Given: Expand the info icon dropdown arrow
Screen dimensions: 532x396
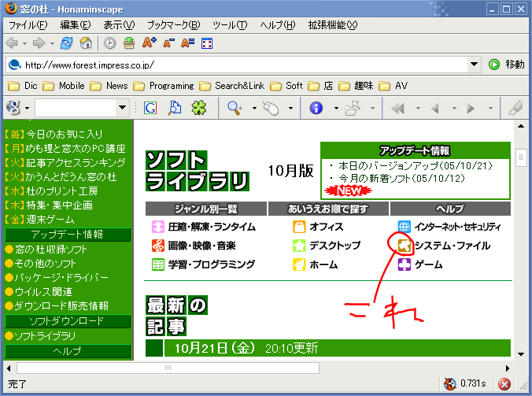Looking at the screenshot, I should tap(336, 108).
